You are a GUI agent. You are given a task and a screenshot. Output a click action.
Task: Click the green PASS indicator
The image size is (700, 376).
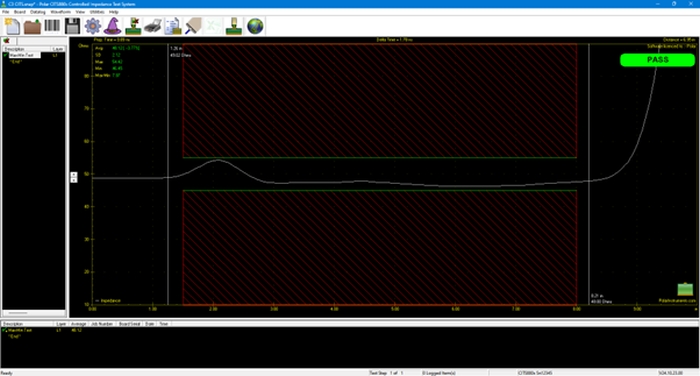(x=657, y=60)
